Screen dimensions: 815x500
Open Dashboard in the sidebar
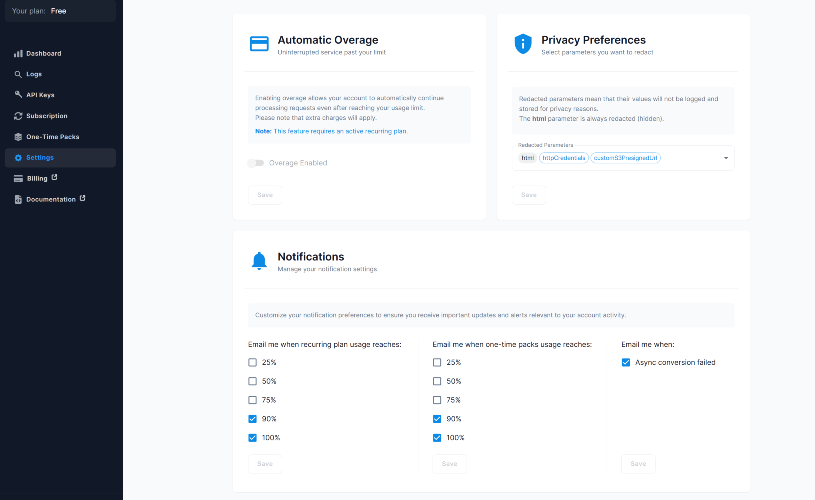coord(60,54)
